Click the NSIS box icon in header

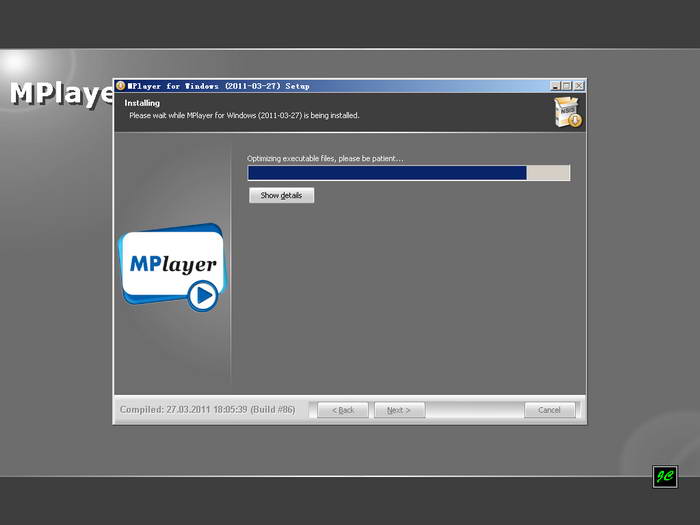(x=568, y=112)
